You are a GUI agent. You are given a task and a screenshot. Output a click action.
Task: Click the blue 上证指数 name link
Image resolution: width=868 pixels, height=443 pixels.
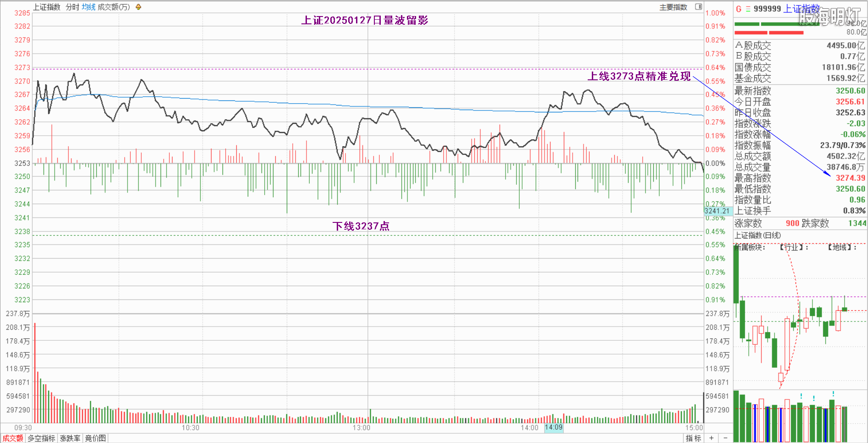(801, 9)
